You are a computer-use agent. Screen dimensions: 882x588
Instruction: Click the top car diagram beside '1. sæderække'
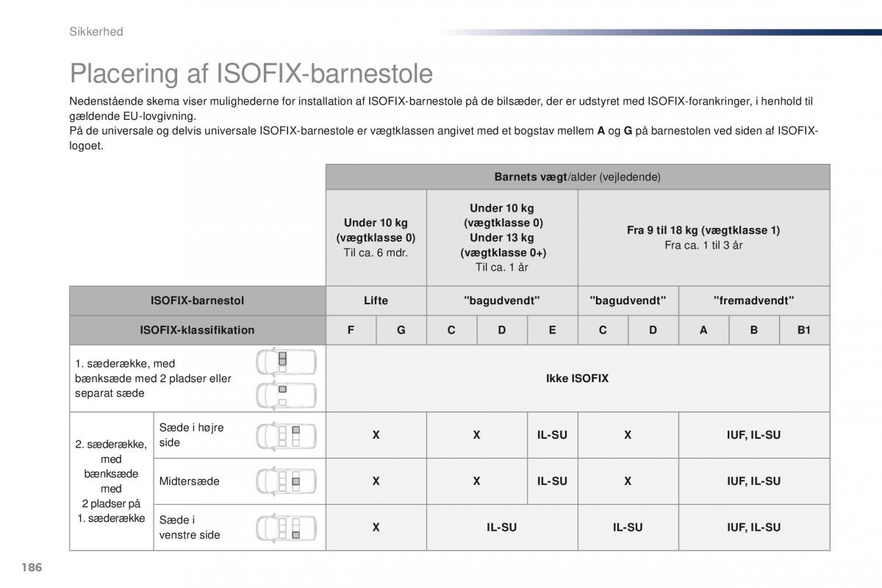pos(286,362)
